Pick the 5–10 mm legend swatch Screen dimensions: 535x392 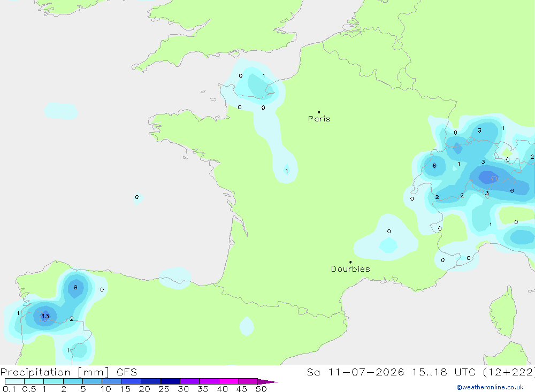93,381
